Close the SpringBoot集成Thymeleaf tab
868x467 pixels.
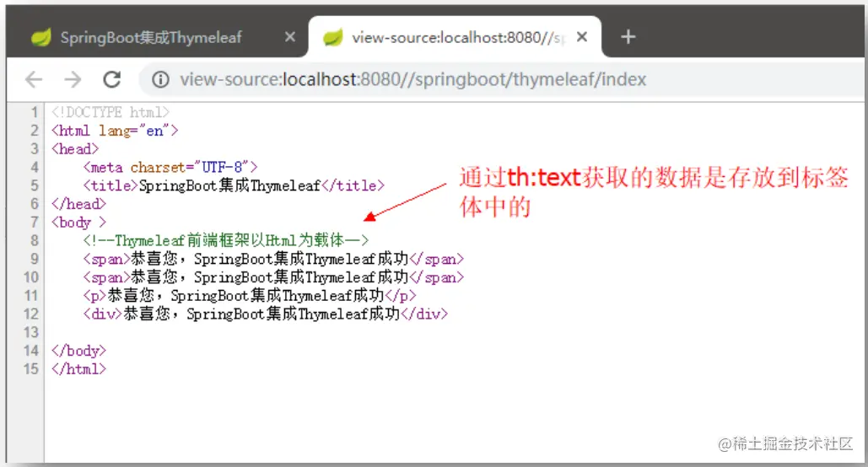tap(289, 37)
